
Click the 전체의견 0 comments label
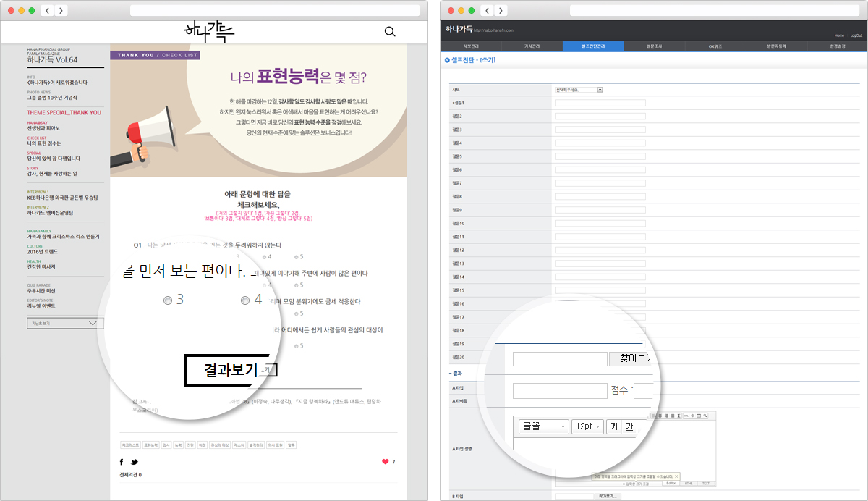pos(131,475)
